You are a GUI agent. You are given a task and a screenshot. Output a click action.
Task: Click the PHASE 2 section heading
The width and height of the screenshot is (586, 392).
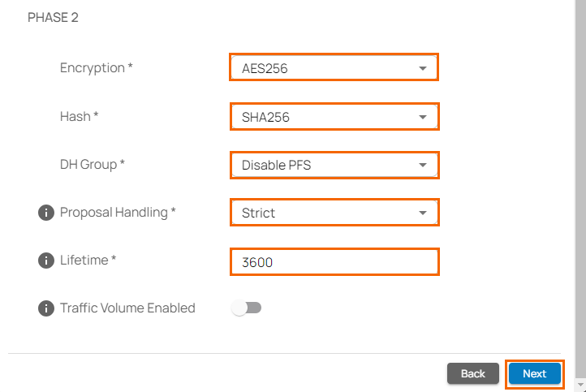coord(53,17)
